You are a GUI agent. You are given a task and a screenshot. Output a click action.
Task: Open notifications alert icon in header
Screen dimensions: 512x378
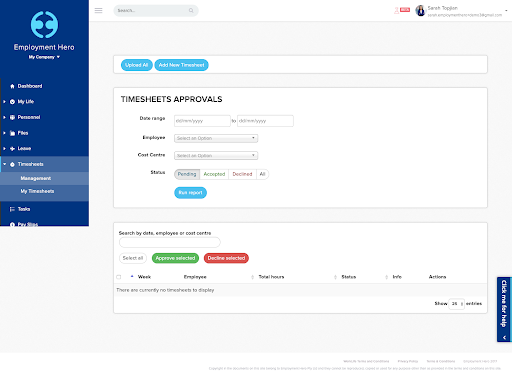point(402,10)
